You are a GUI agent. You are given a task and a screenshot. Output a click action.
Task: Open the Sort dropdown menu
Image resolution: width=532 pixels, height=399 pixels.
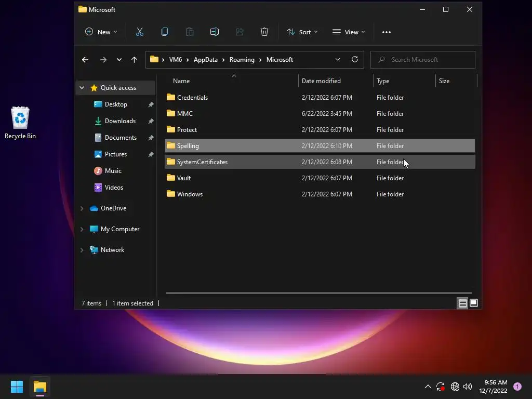pos(302,32)
